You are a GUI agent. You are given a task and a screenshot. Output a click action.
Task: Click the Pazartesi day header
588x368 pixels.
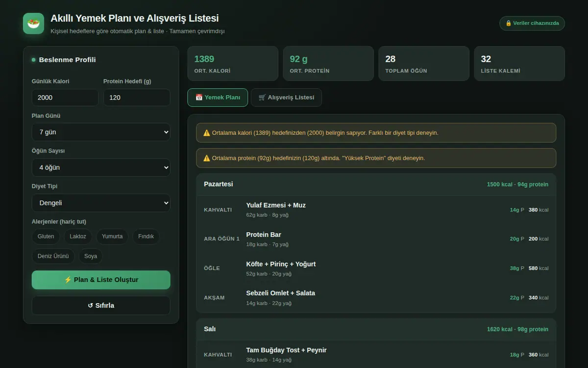pos(376,184)
